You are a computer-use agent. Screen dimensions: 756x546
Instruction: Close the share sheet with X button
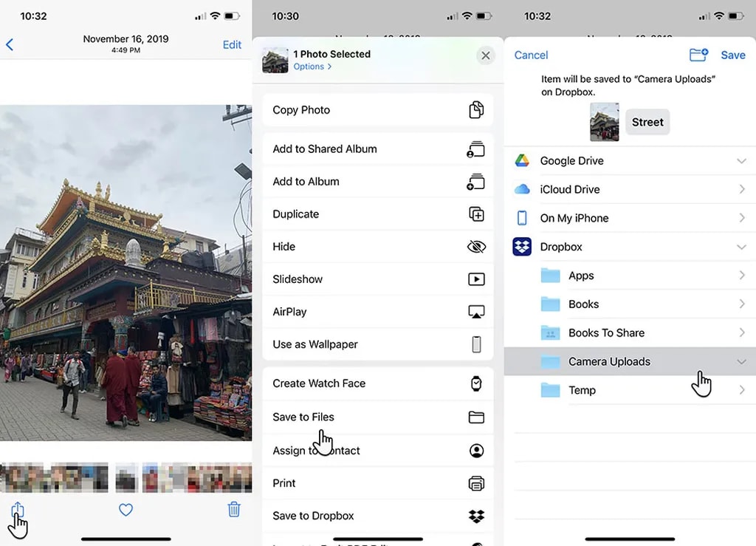tap(485, 55)
